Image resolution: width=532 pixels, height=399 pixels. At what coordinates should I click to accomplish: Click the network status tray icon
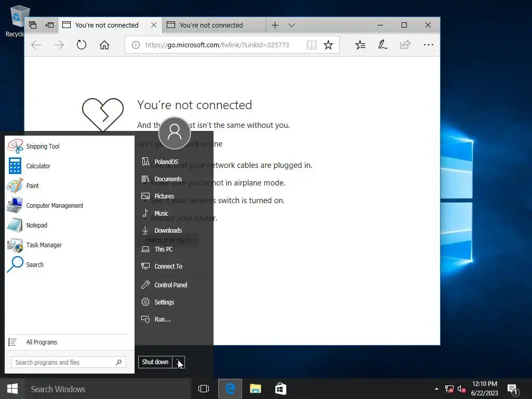[449, 389]
